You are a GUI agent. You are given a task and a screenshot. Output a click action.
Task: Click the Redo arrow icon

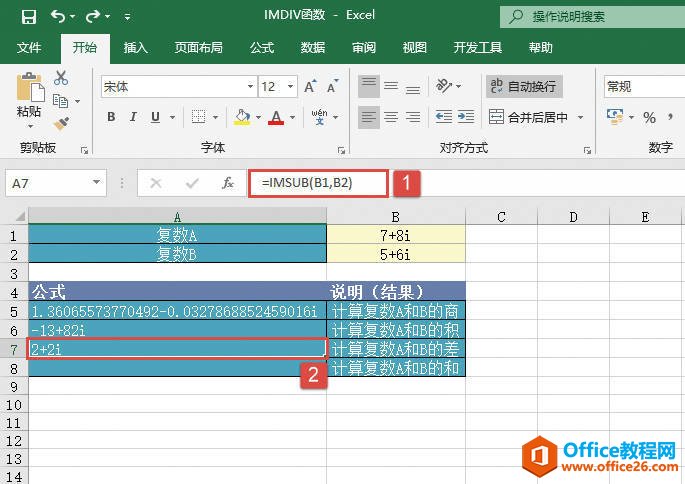(93, 17)
